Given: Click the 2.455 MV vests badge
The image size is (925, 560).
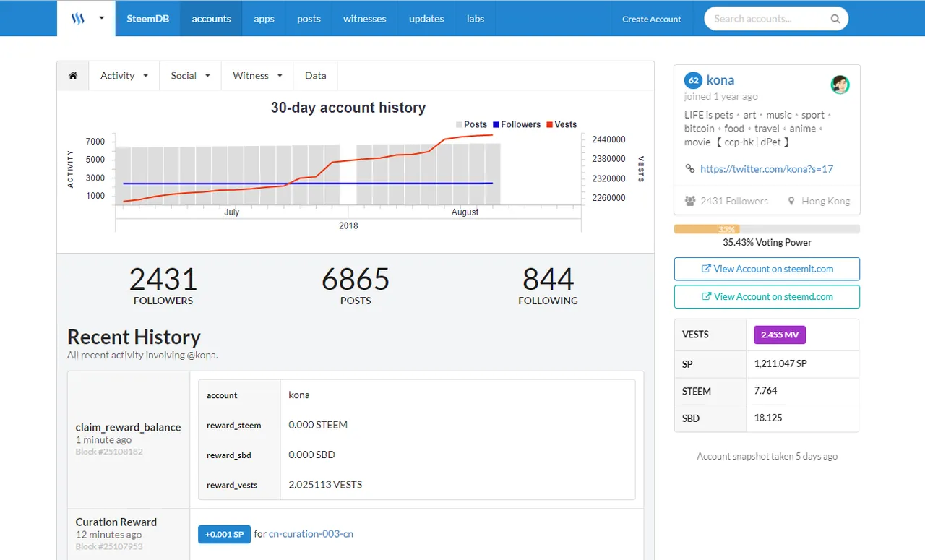Looking at the screenshot, I should (x=780, y=335).
